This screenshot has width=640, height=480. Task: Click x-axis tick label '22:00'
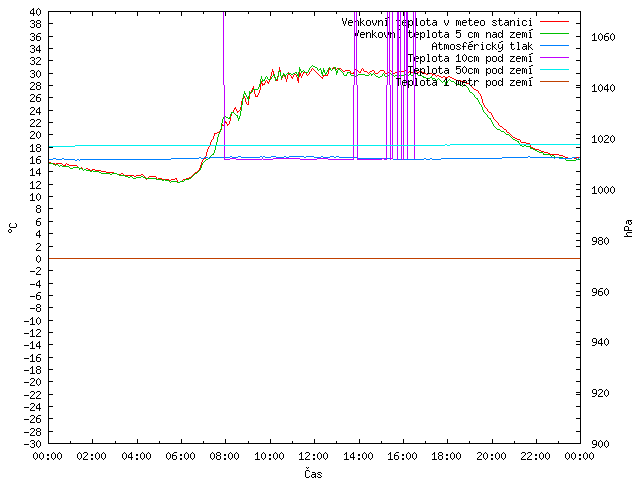click(536, 456)
